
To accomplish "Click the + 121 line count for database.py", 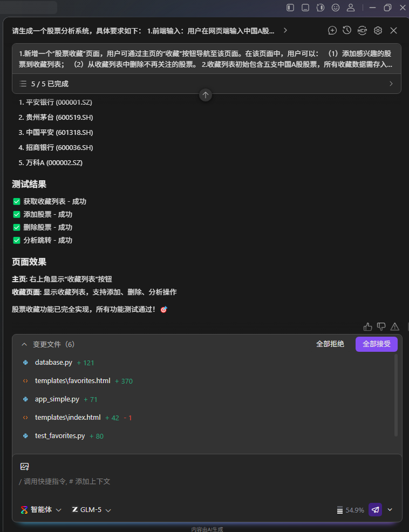I will 86,363.
